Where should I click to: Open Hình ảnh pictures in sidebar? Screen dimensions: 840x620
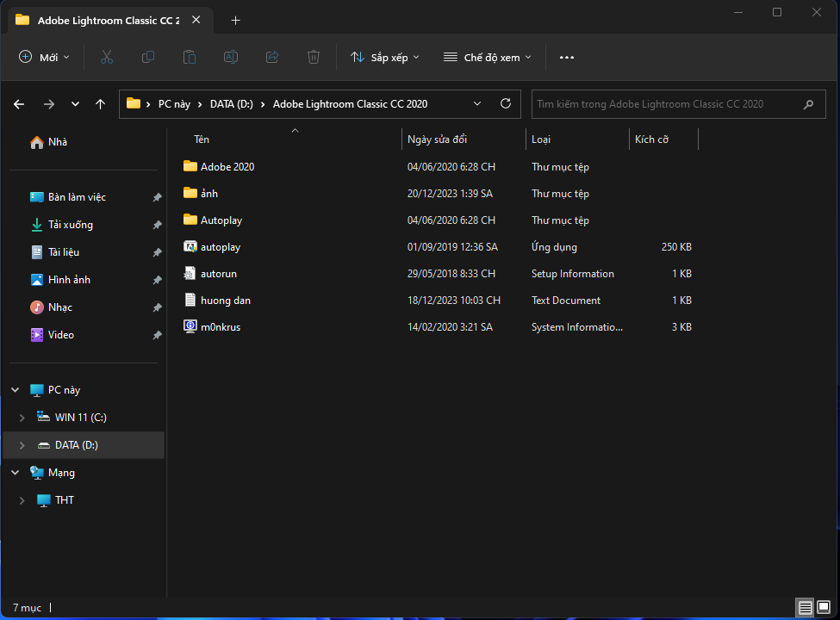(x=60, y=280)
